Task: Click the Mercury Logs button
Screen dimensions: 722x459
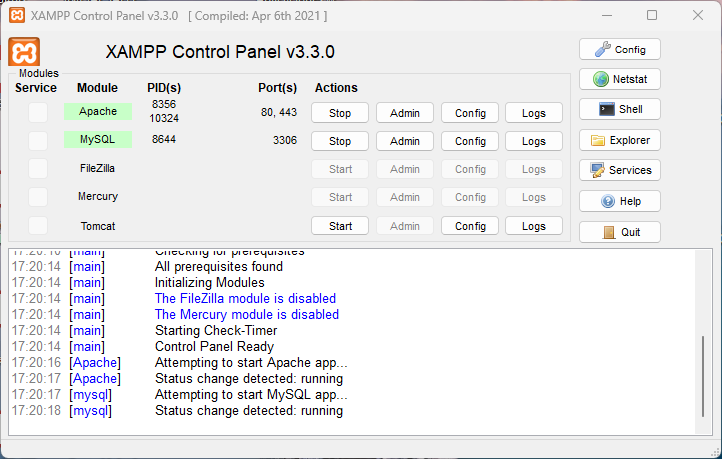Action: [534, 197]
